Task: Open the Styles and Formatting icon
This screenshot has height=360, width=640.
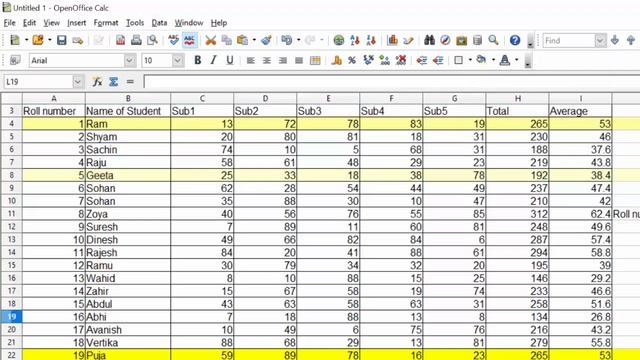Action: point(15,60)
